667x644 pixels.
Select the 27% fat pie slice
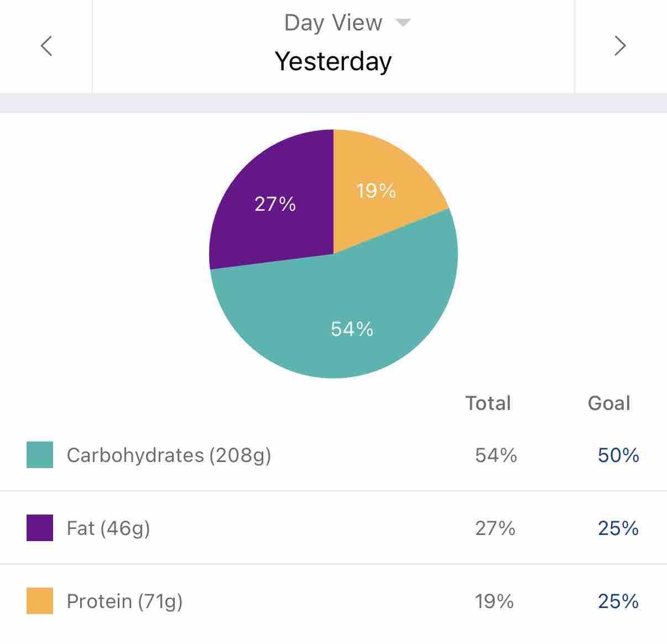(275, 205)
